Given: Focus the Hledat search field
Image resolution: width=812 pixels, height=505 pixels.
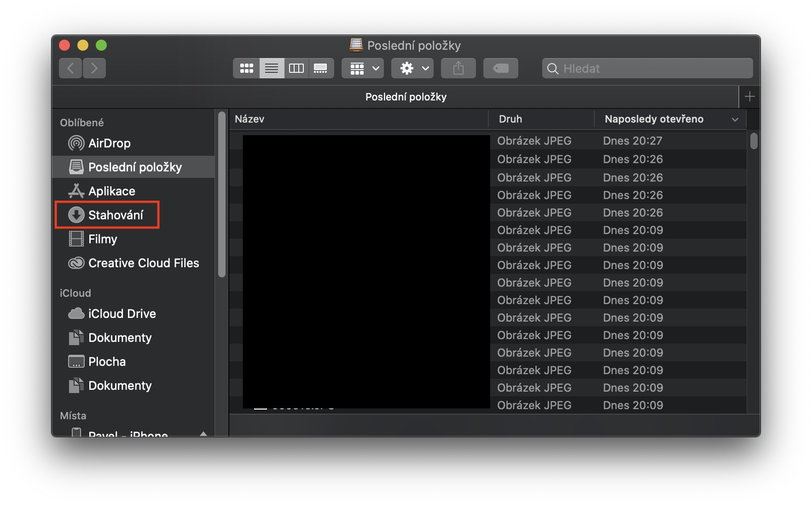Looking at the screenshot, I should pos(648,68).
